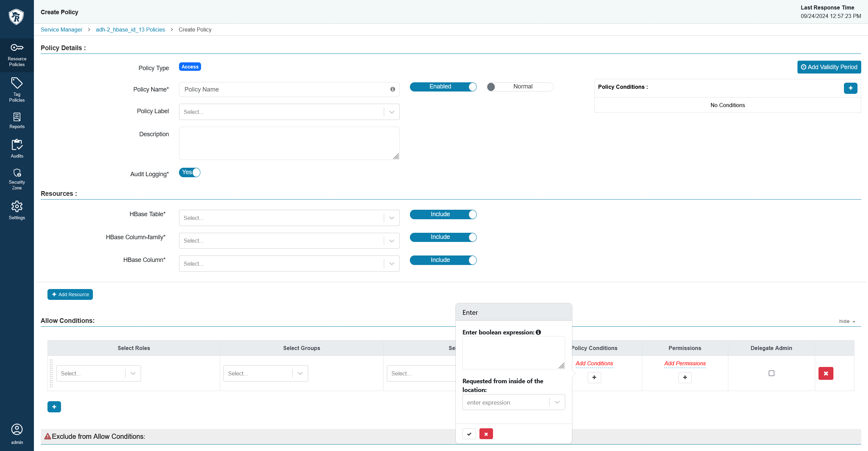Click the admin user profile icon
868x451 pixels.
point(17,430)
